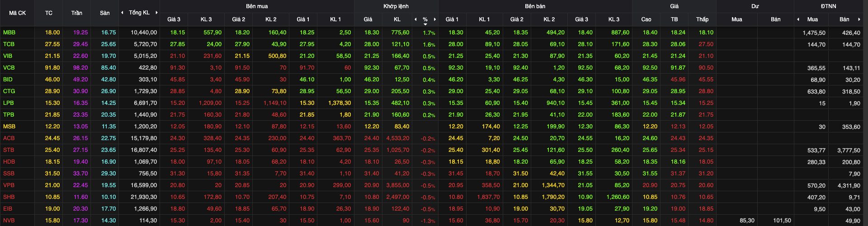868x226 pixels.
Task: Click NVB surplus sell value 101,50
Action: [782, 221]
